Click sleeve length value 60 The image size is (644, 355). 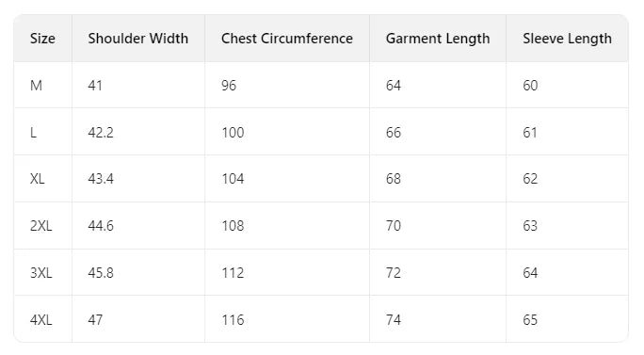(530, 86)
